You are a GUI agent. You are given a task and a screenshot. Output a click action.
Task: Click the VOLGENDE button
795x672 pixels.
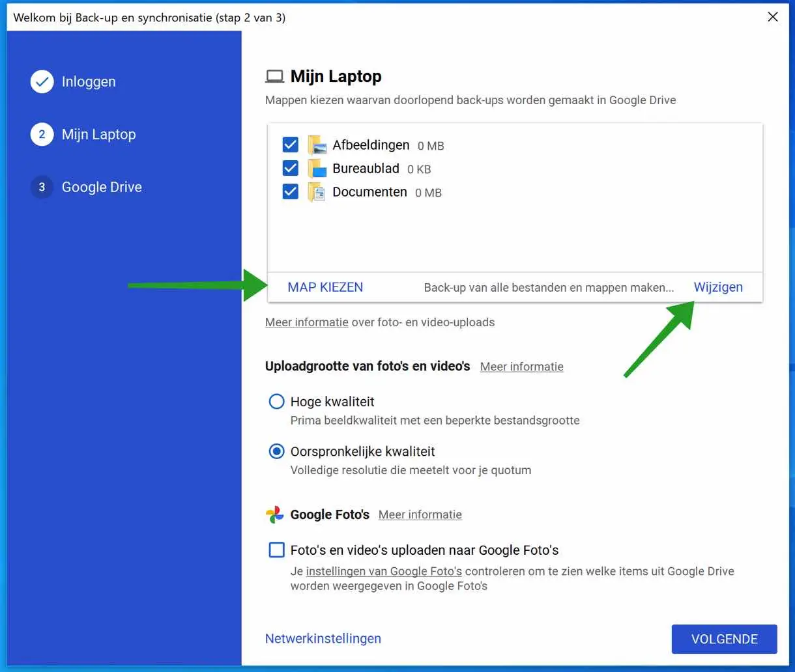coord(725,639)
